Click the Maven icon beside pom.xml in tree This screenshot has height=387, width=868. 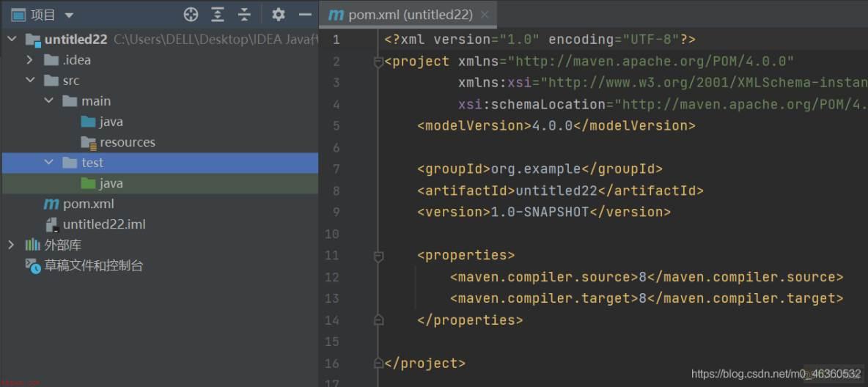pos(51,204)
